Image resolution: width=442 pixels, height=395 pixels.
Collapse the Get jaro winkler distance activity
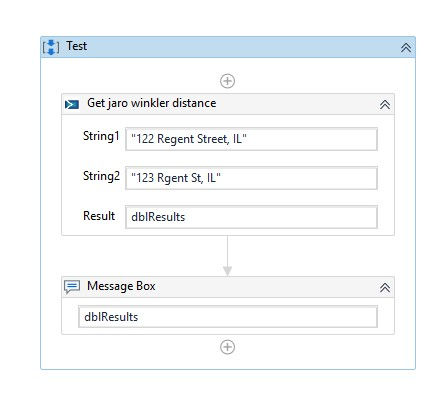[385, 105]
